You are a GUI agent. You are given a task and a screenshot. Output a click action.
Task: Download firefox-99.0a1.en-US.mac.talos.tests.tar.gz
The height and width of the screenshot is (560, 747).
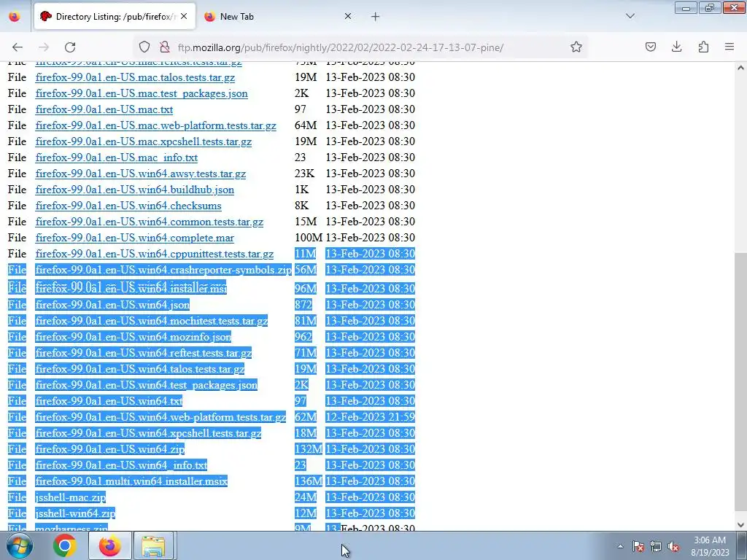135,77
